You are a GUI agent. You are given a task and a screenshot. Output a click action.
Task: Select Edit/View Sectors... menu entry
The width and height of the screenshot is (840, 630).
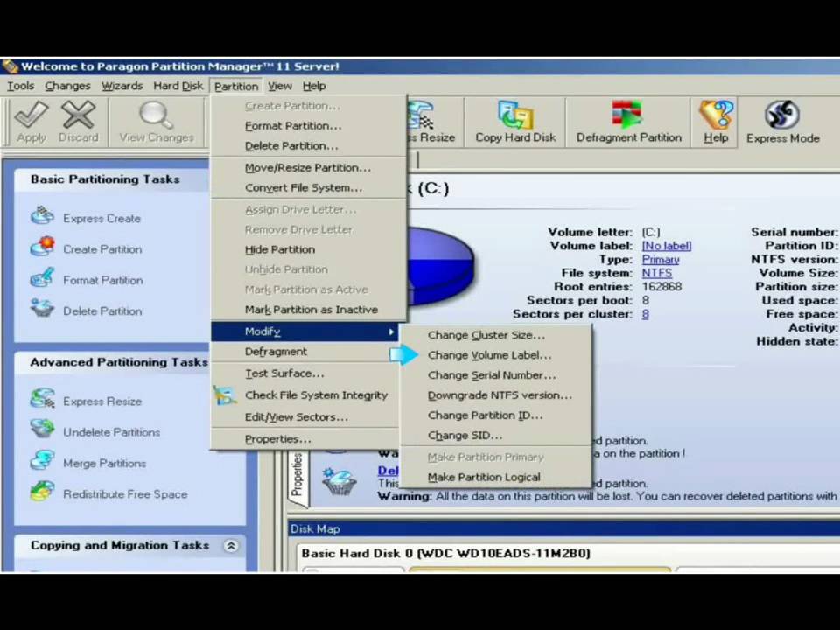[304, 416]
